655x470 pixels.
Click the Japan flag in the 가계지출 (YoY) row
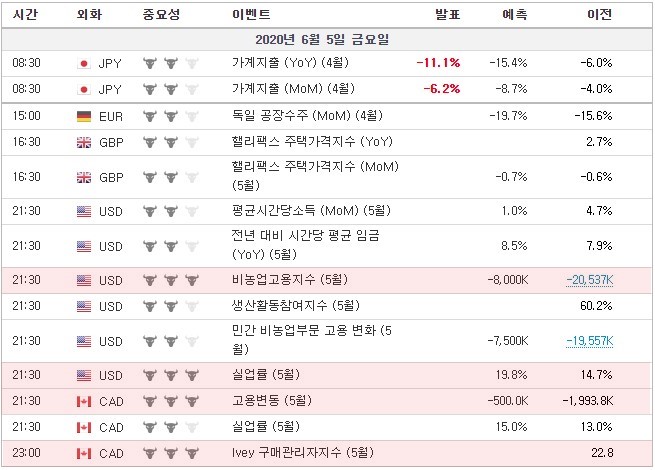[x=84, y=64]
